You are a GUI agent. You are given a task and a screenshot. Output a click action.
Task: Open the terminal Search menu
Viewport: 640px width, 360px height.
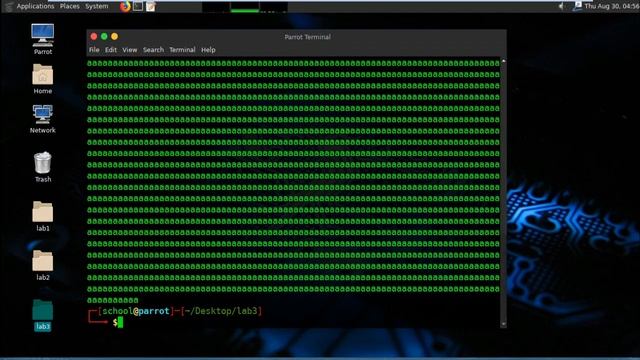[153, 50]
